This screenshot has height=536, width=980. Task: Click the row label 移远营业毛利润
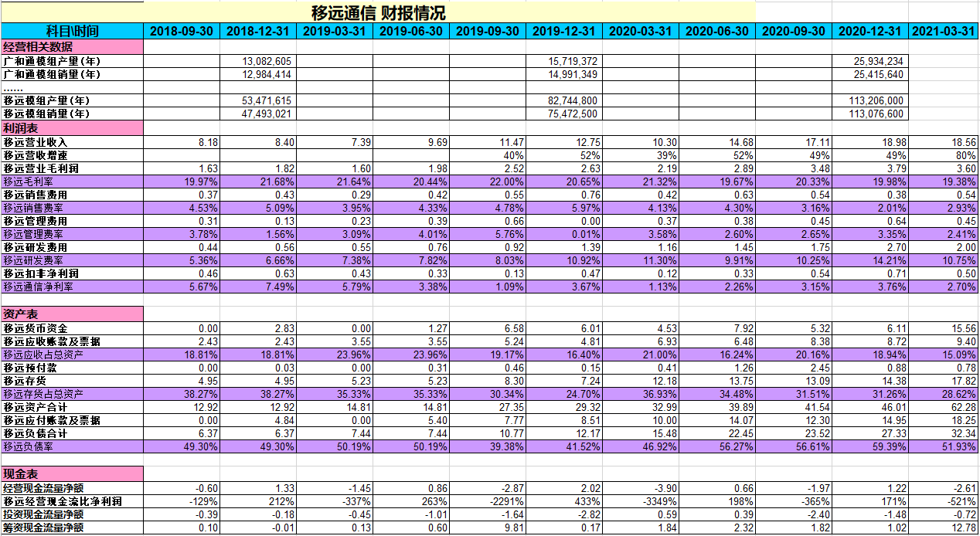pyautogui.click(x=72, y=168)
